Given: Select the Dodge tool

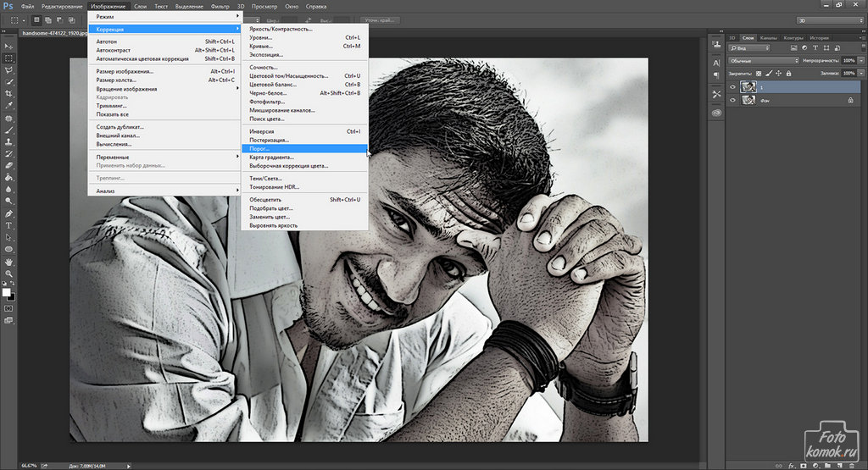Looking at the screenshot, I should 8,202.
